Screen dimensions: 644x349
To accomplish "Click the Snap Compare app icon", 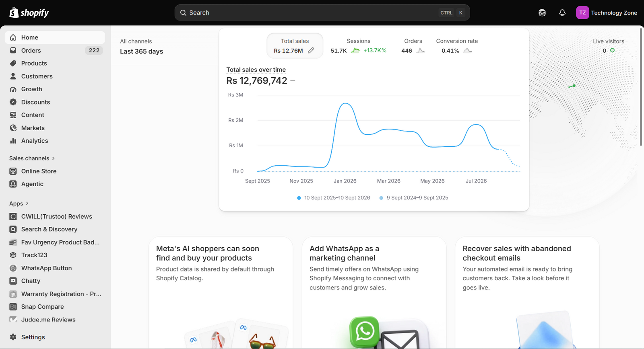I will [x=13, y=307].
